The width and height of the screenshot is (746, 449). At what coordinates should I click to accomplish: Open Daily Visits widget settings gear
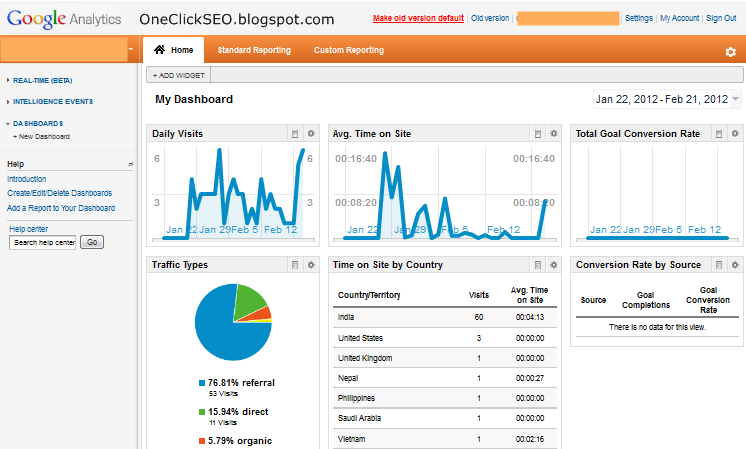[311, 134]
